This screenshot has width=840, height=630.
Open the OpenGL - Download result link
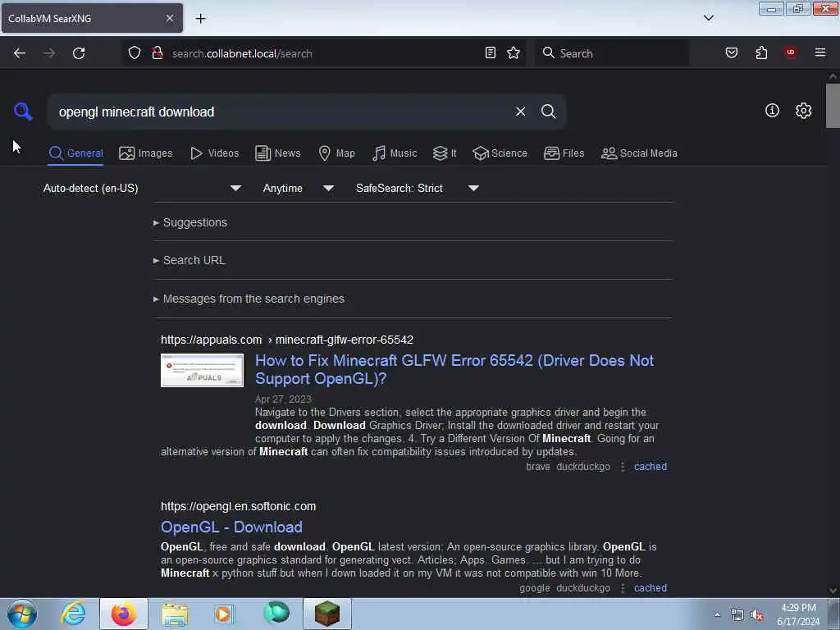(x=231, y=527)
